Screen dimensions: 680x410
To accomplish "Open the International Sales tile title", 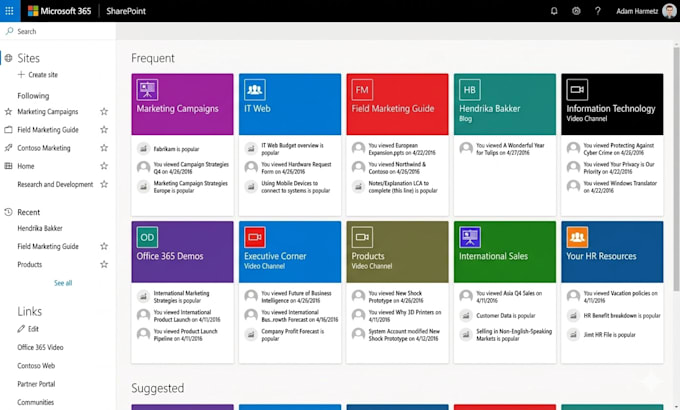I will [493, 256].
